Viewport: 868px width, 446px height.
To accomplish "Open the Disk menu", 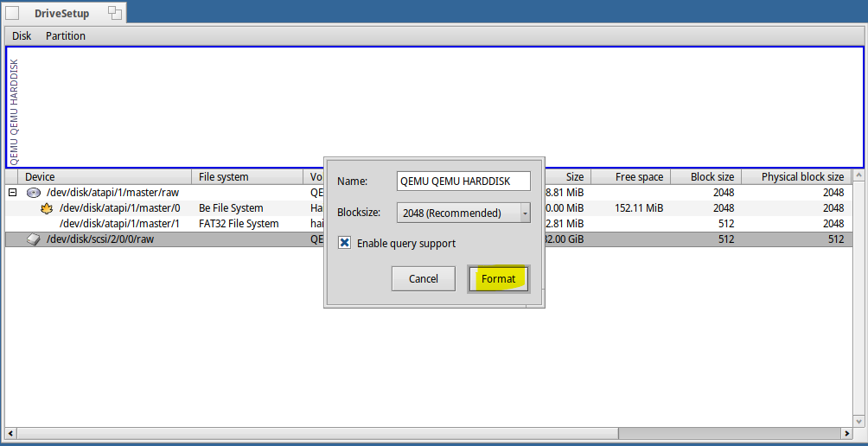I will [22, 36].
